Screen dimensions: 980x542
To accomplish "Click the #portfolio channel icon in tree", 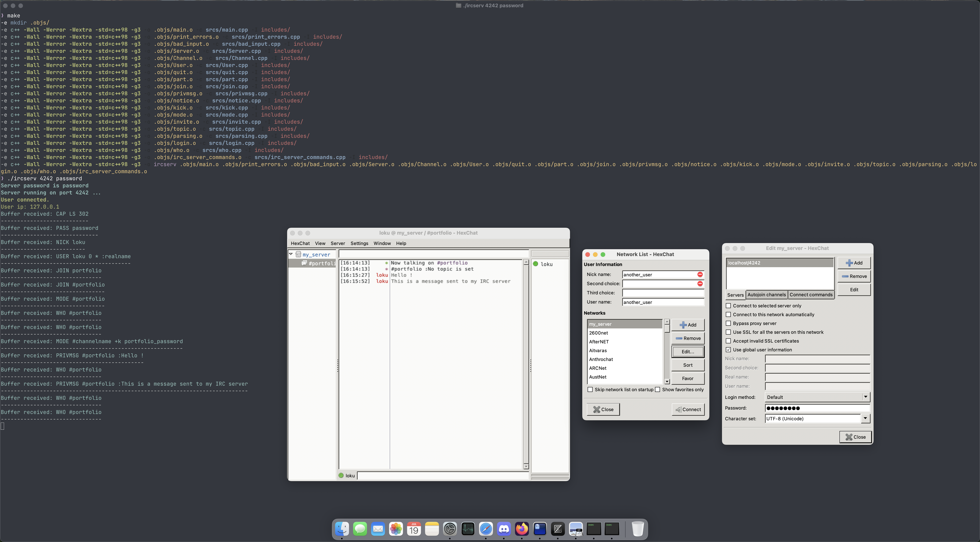I will [304, 263].
